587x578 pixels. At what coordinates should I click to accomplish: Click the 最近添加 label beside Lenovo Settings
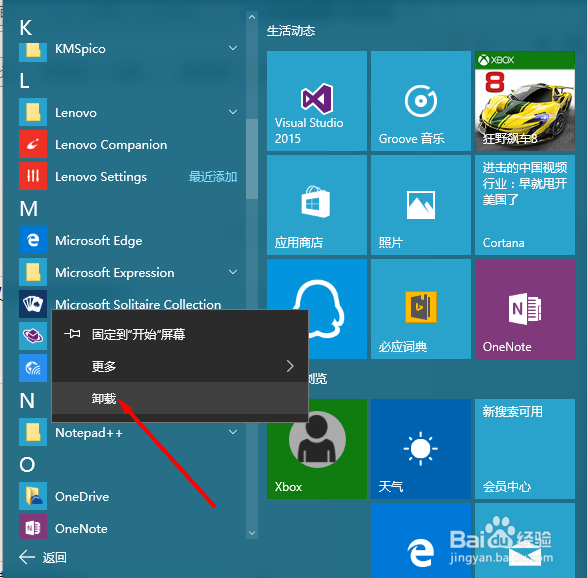click(213, 176)
